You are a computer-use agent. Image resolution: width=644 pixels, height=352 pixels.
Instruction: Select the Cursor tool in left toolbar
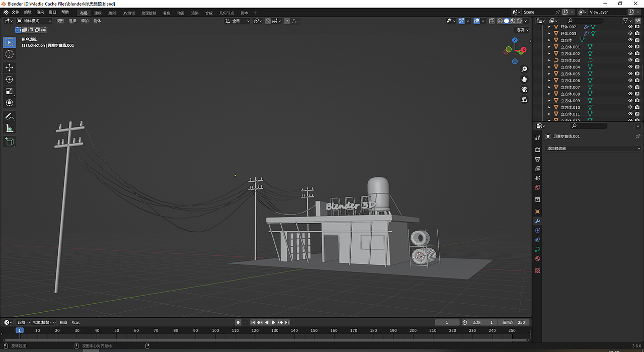(9, 54)
